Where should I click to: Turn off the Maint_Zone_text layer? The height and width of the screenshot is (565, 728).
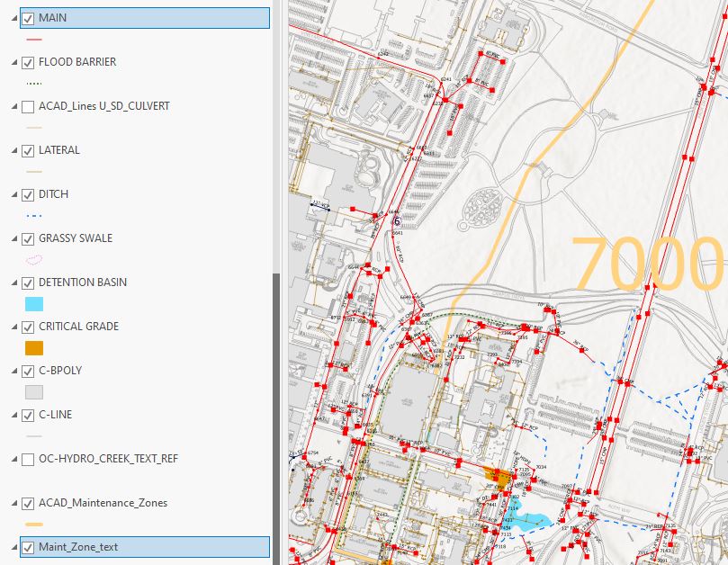click(x=27, y=547)
